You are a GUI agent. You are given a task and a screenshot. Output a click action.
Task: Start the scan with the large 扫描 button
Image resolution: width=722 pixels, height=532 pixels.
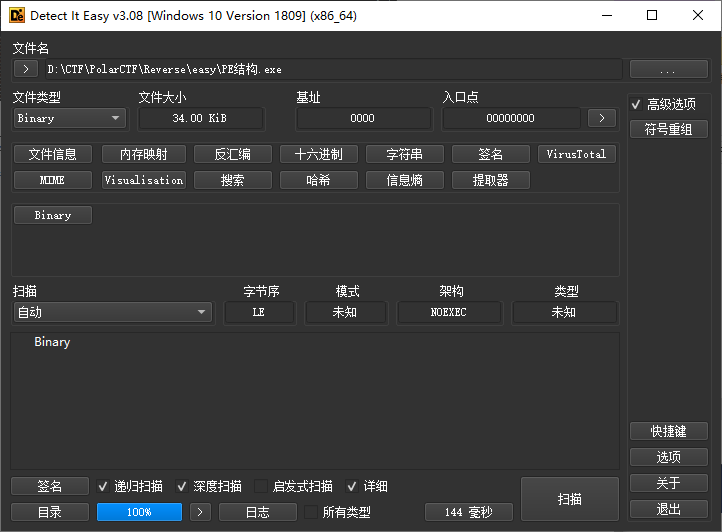[x=570, y=499]
